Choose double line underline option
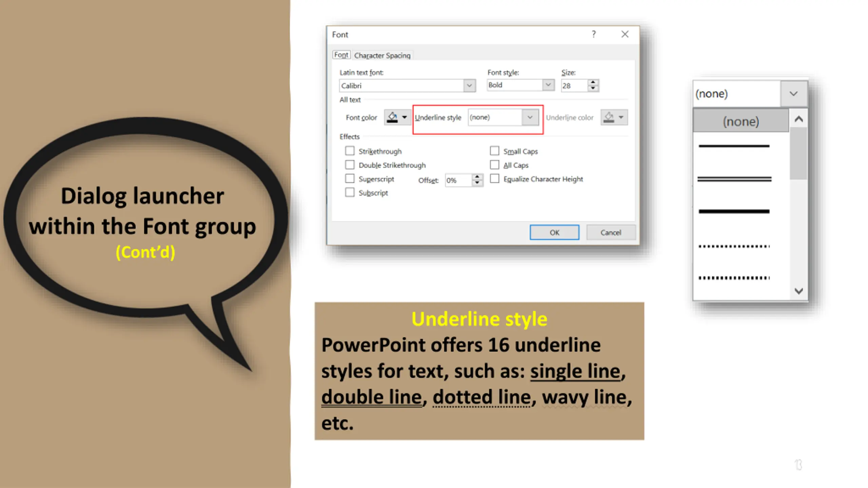868x488 pixels. tap(734, 179)
